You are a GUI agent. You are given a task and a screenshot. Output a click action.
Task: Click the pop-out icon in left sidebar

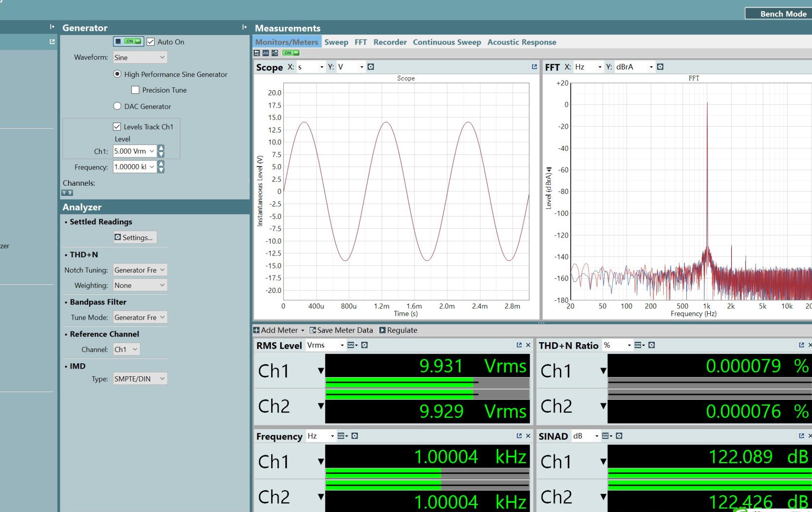[x=52, y=41]
